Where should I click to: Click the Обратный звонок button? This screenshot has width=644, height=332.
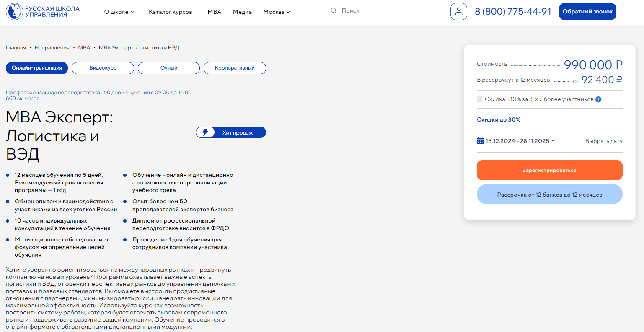(x=587, y=11)
